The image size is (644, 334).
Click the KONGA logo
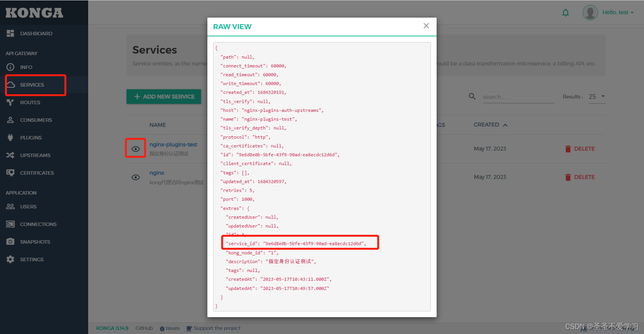coord(34,13)
